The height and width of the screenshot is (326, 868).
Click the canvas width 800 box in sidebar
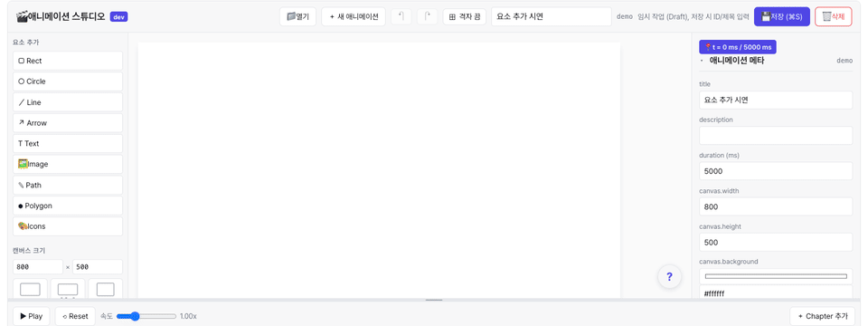pos(38,266)
